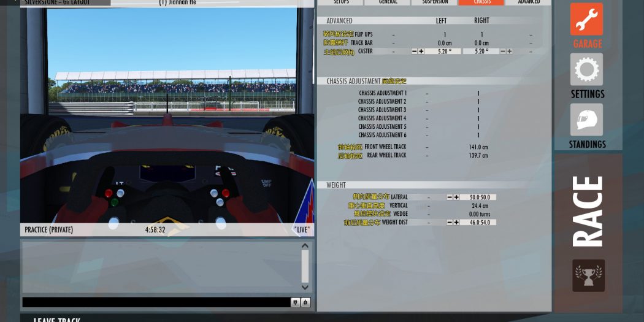644x322 pixels.
Task: Click the thumbs-down icon beside chat input
Action: (295, 302)
